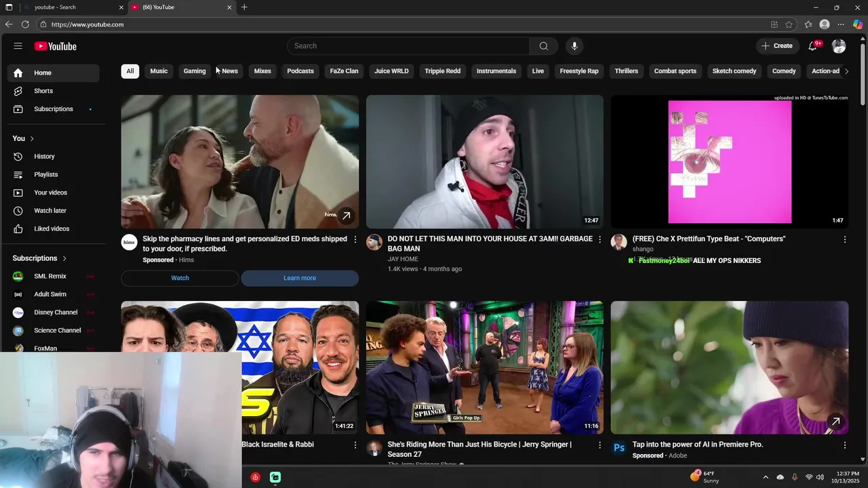Open Subscriptions in the sidebar
Image resolution: width=868 pixels, height=488 pixels.
[x=54, y=109]
